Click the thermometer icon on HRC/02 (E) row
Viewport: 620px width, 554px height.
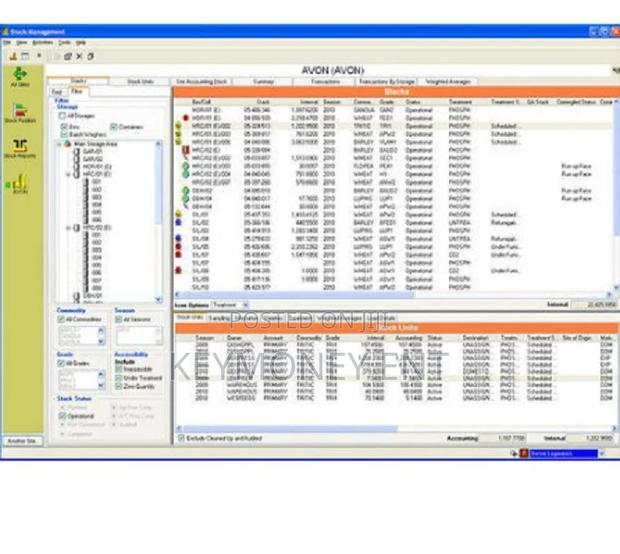pos(185,150)
